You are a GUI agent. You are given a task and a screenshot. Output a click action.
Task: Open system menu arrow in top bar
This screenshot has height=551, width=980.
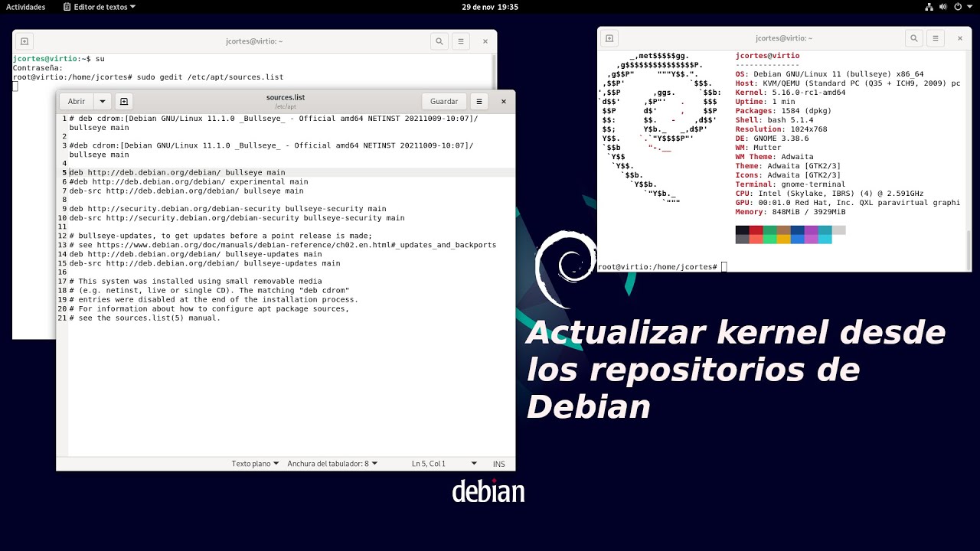[971, 7]
